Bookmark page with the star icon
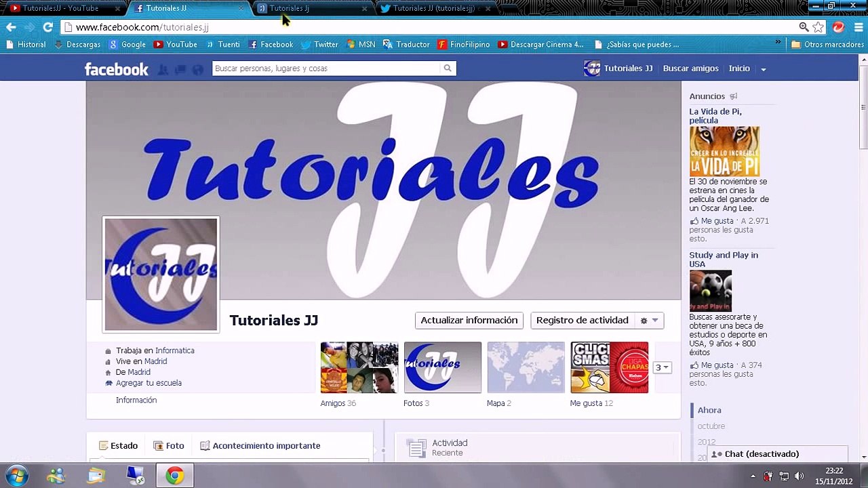868x488 pixels. click(818, 27)
